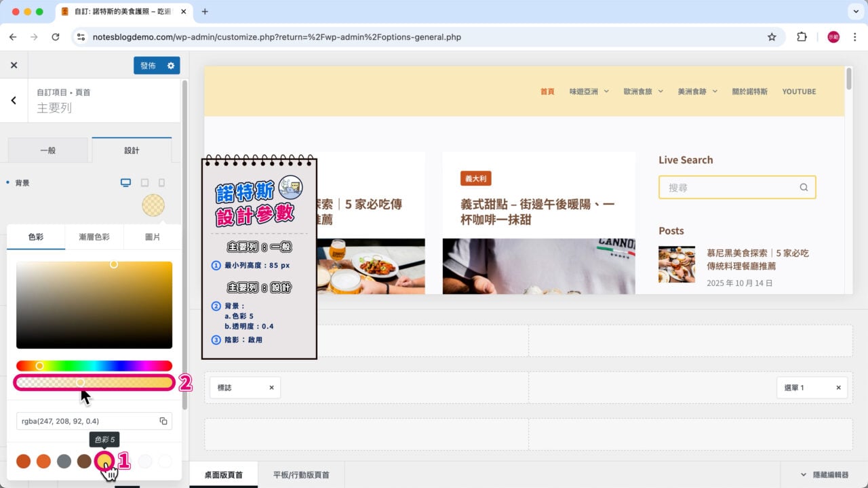Select the brown preset color swatch
This screenshot has width=868, height=488.
pos(84,461)
